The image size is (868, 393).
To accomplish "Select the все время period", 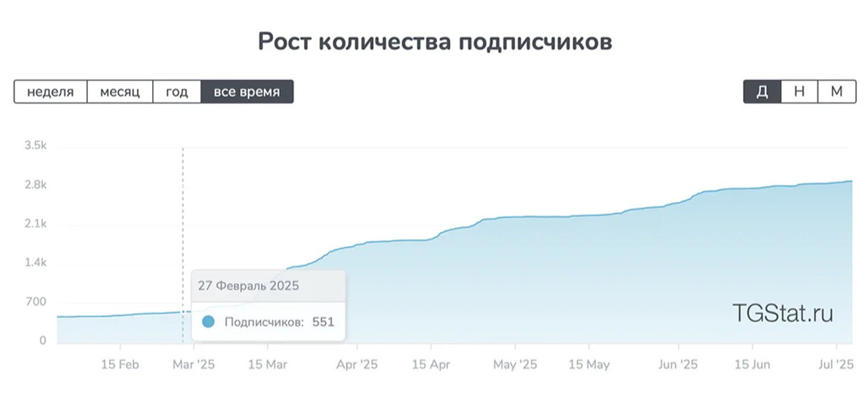I will tap(247, 92).
